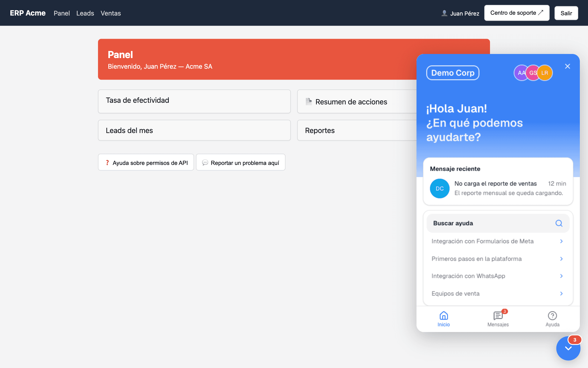Click Ayuda sobre permisos de API button
Viewport: 588px width, 368px height.
(146, 162)
